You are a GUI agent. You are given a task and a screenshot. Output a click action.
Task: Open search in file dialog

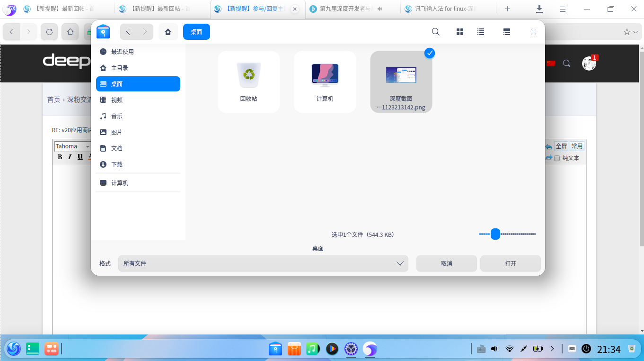[436, 32]
